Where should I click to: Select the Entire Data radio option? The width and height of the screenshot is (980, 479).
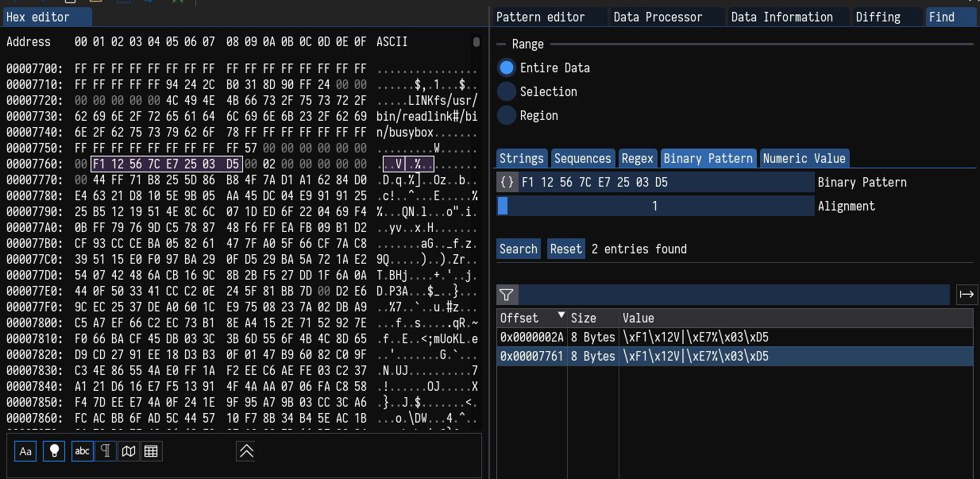(x=507, y=68)
